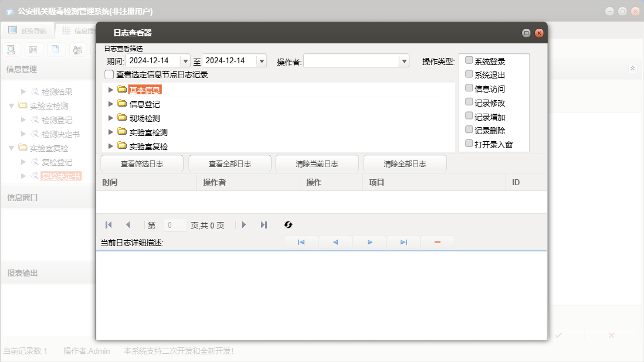Go to the last page of the log list
This screenshot has width=644, height=362.
(x=264, y=225)
